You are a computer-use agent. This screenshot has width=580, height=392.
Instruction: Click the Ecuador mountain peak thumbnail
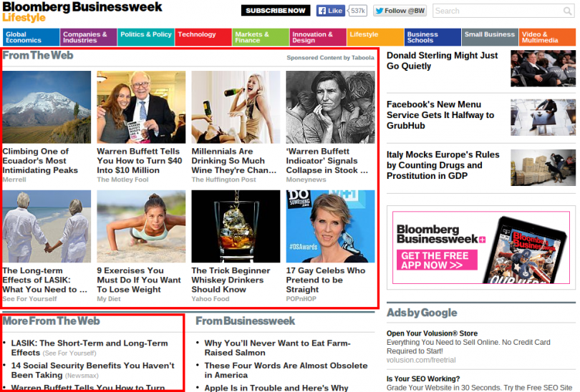click(x=47, y=107)
